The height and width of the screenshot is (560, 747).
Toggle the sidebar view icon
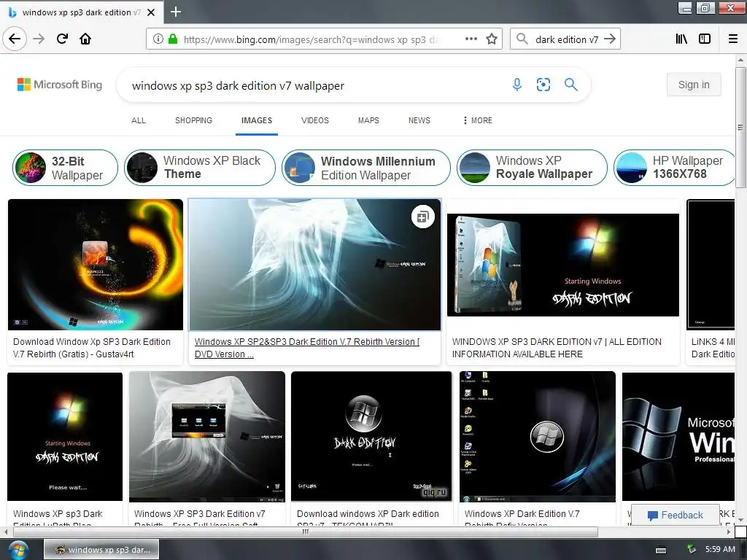click(x=705, y=39)
